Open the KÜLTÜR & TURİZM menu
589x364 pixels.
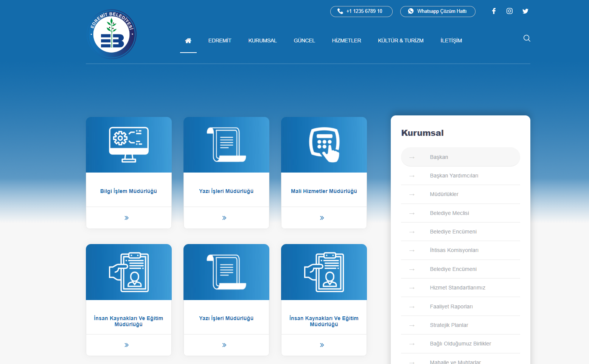pos(401,40)
